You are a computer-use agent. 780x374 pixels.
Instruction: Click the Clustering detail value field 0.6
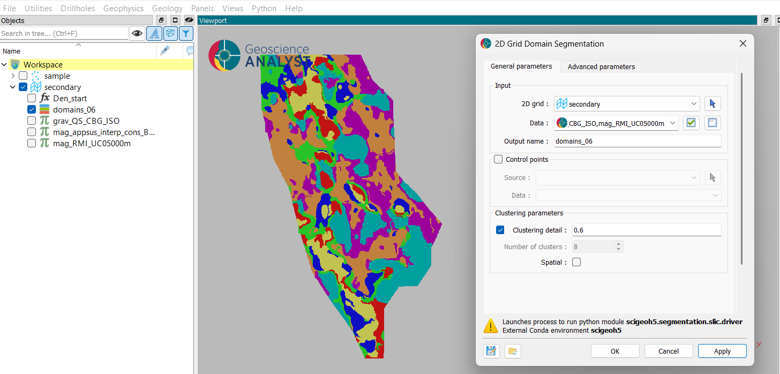(x=646, y=230)
